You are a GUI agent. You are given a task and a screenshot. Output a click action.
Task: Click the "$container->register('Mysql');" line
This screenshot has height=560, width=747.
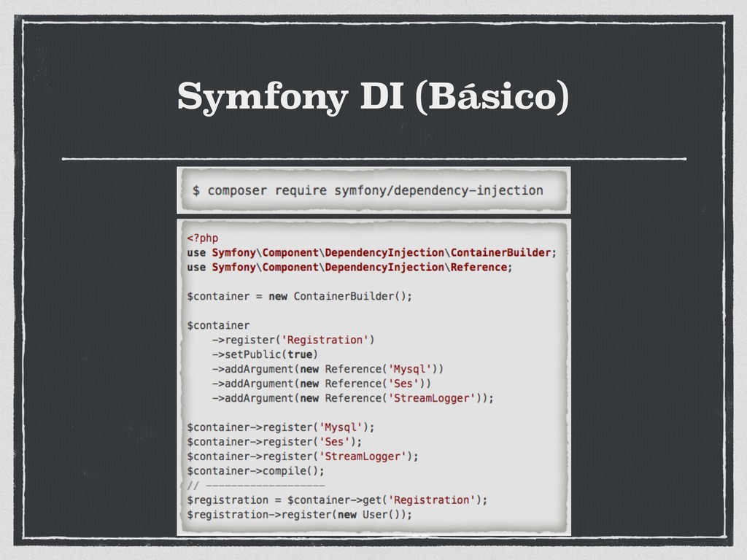[x=281, y=427]
